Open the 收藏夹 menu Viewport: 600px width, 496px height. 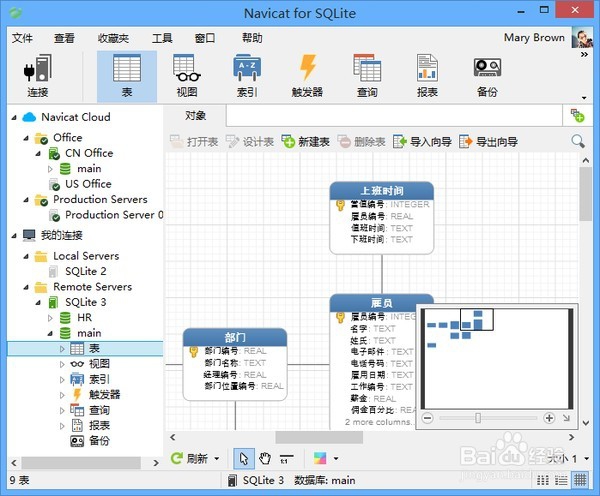pyautogui.click(x=113, y=38)
